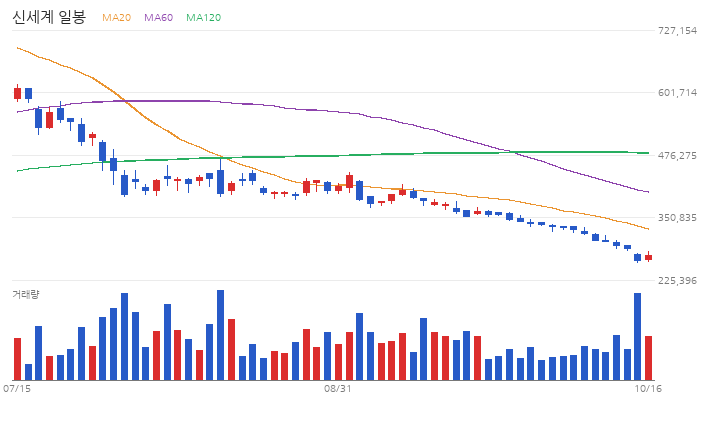The height and width of the screenshot is (440, 720).
Task: Click the 신세계 일봉 chart title
Action: (x=49, y=17)
